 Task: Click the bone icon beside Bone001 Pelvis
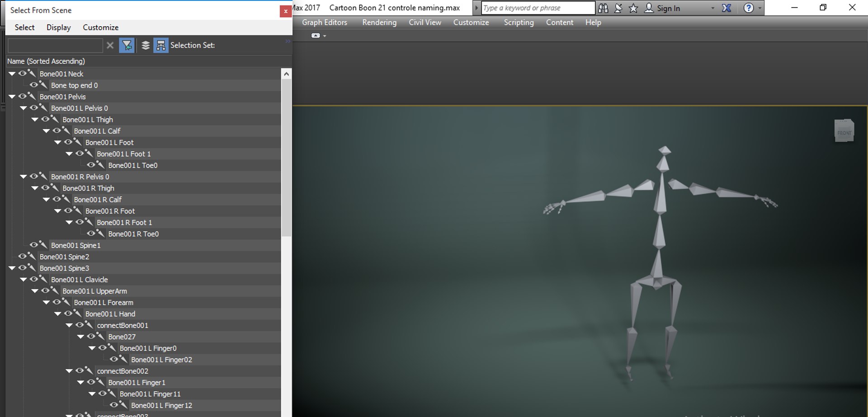pos(32,96)
